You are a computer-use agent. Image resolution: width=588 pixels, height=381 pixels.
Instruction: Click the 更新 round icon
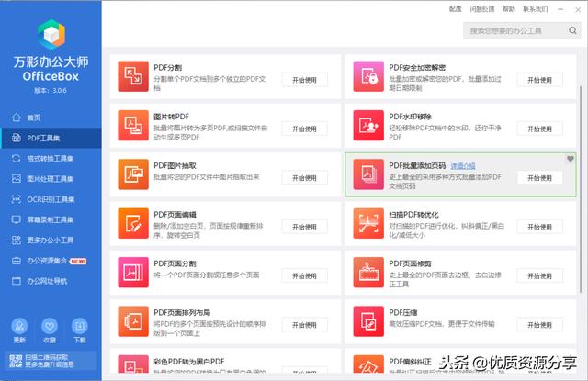[19, 326]
